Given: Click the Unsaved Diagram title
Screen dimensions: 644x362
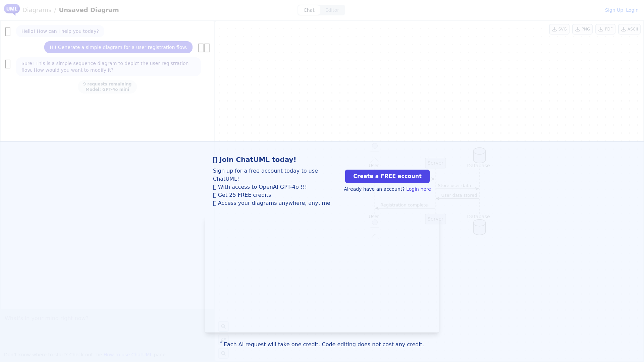Looking at the screenshot, I should (89, 10).
